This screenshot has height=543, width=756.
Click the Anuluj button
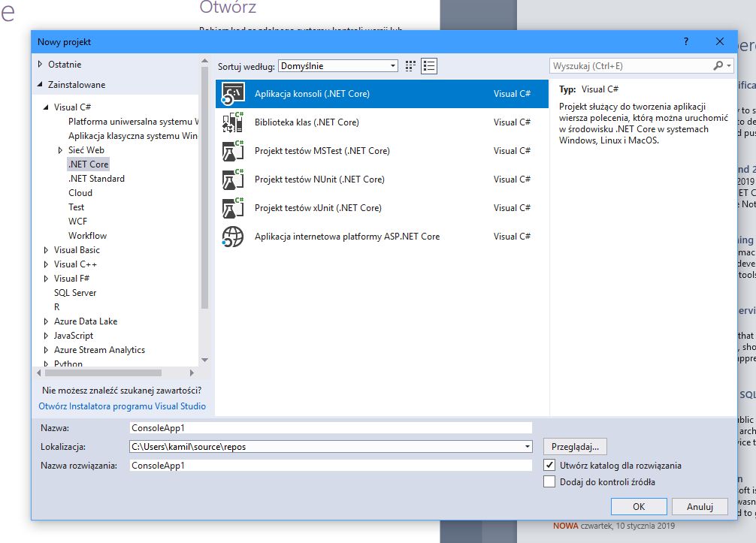700,506
